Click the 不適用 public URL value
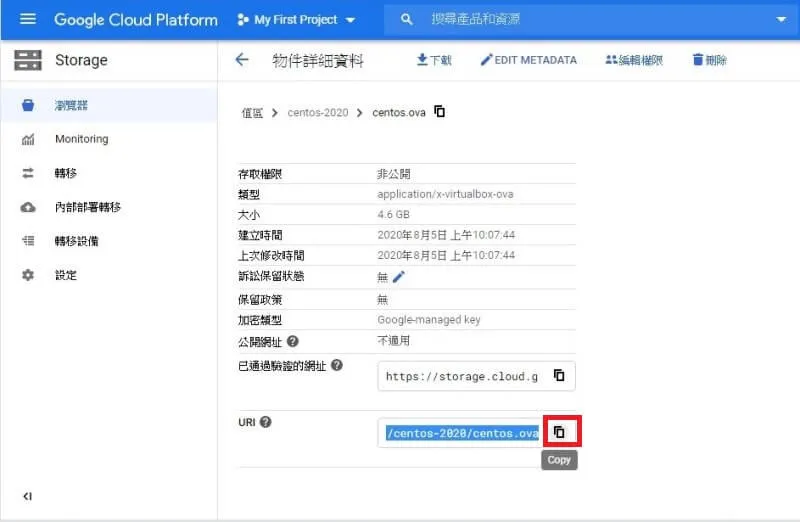Image resolution: width=800 pixels, height=522 pixels. [393, 341]
